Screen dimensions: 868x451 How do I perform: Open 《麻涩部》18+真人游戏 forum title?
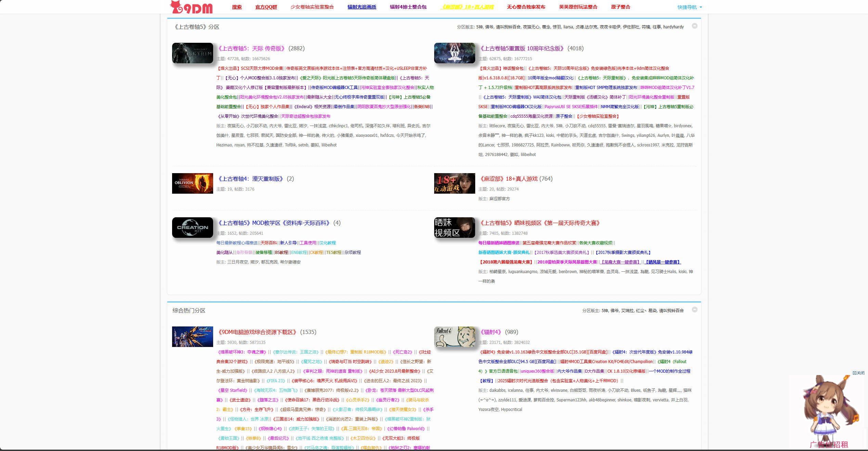tap(508, 179)
